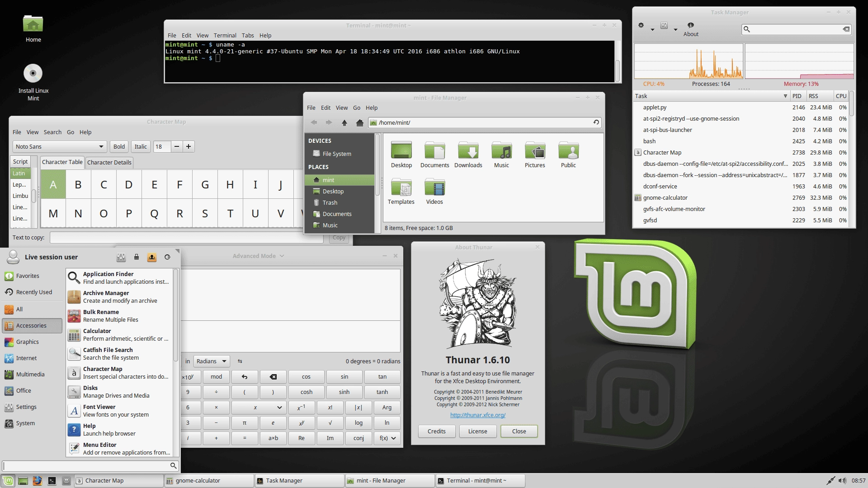The height and width of the screenshot is (488, 868).
Task: Open the x variable dropdown in calculator
Action: click(259, 408)
